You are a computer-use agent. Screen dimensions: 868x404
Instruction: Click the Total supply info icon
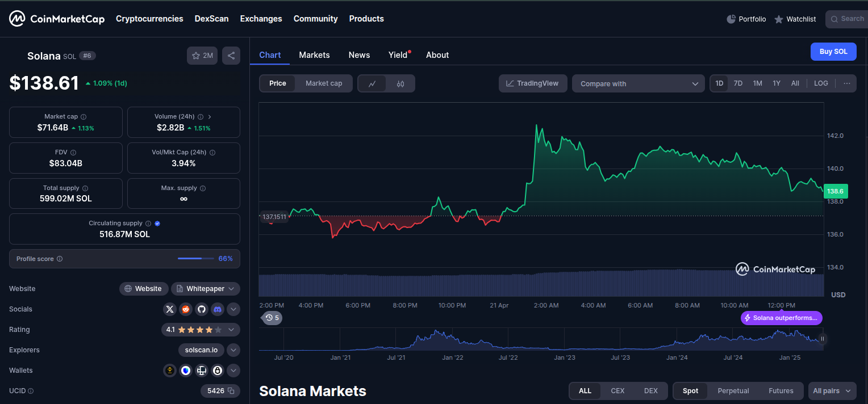pos(85,188)
